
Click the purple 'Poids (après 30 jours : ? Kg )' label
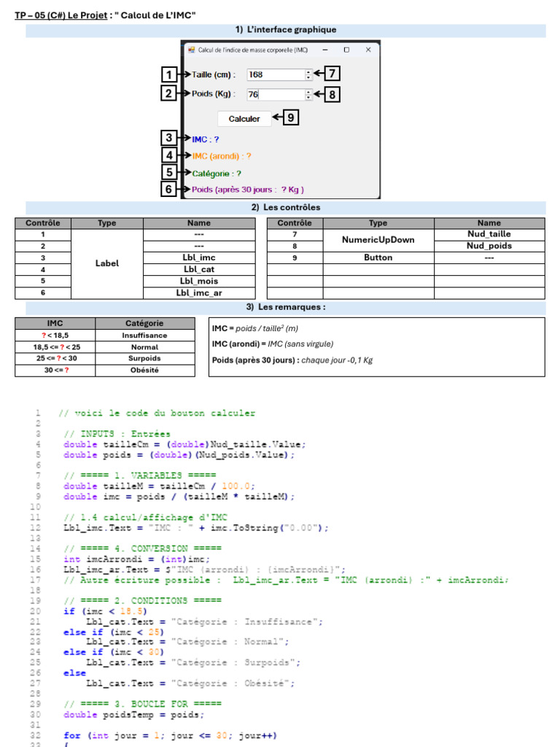248,190
